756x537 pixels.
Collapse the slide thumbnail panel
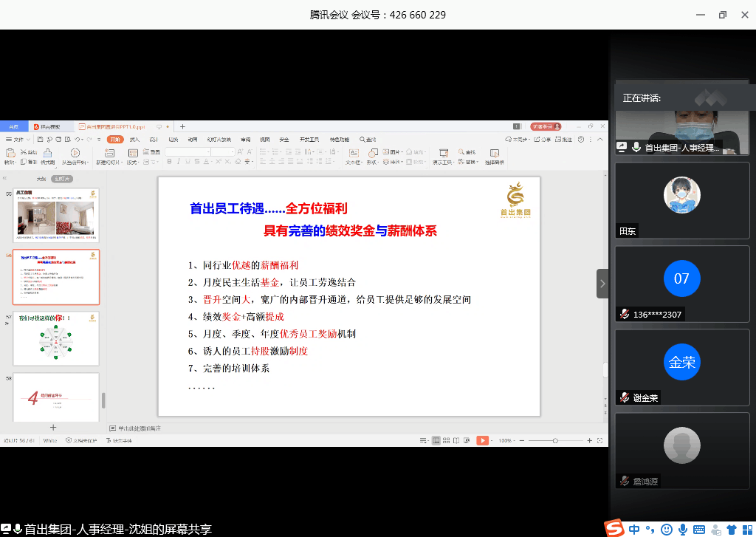pyautogui.click(x=5, y=179)
